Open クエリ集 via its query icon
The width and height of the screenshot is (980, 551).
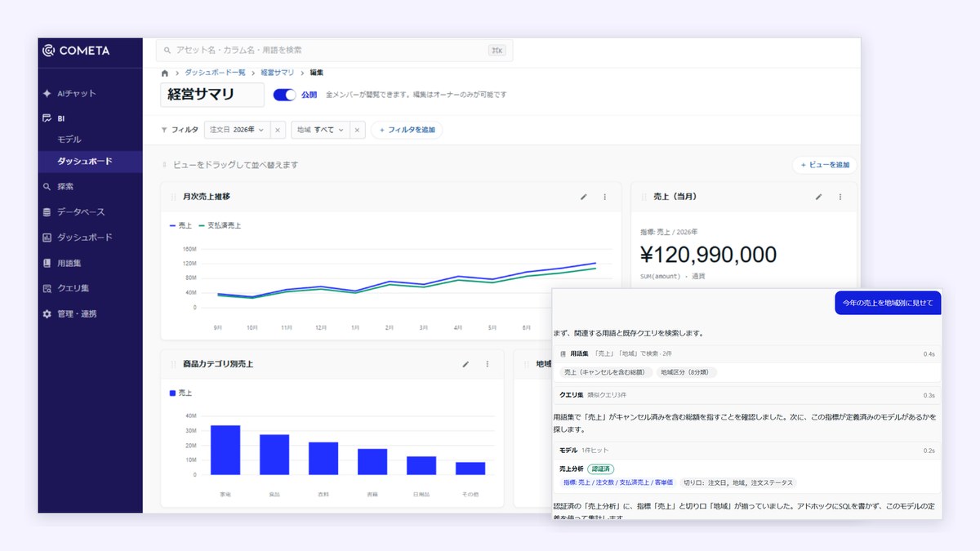click(x=47, y=288)
